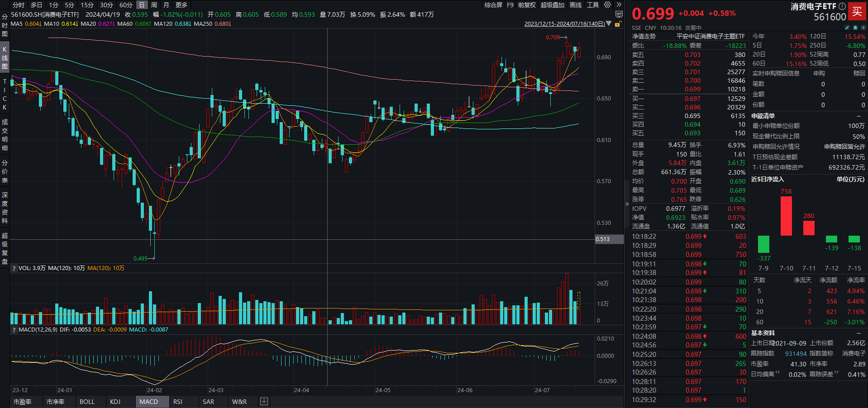Toggle 超级叠加 chart overlay
The image size is (868, 408).
553,5
